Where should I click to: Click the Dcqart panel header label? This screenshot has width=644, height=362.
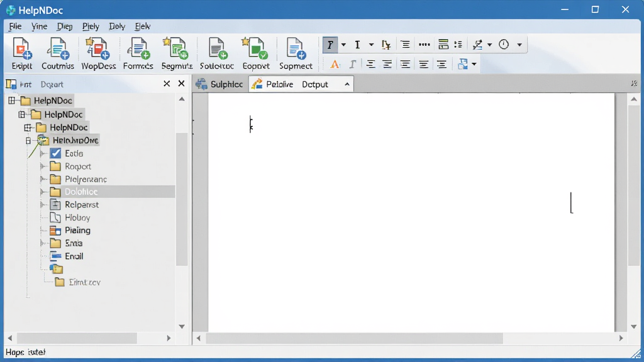pyautogui.click(x=52, y=85)
